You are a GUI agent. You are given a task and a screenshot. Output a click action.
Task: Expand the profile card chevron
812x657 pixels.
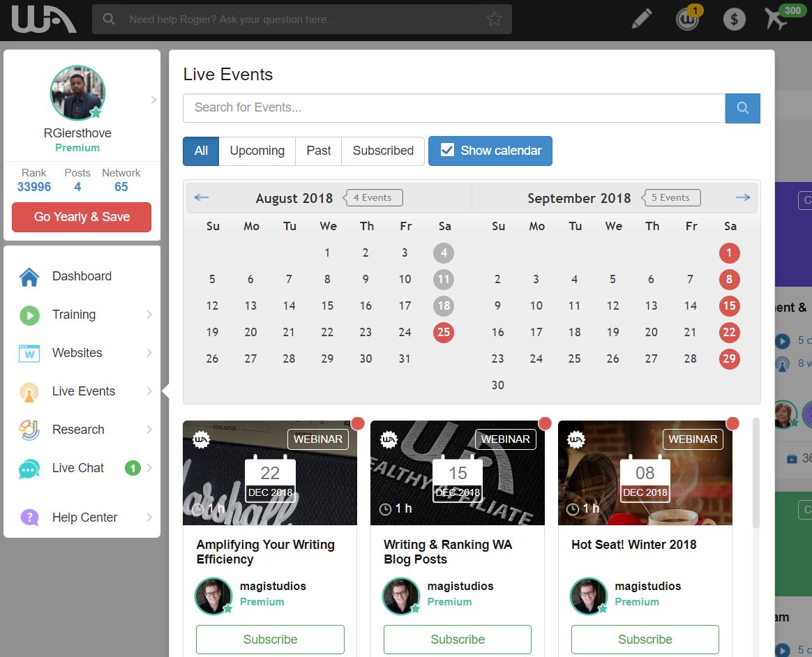coord(153,100)
